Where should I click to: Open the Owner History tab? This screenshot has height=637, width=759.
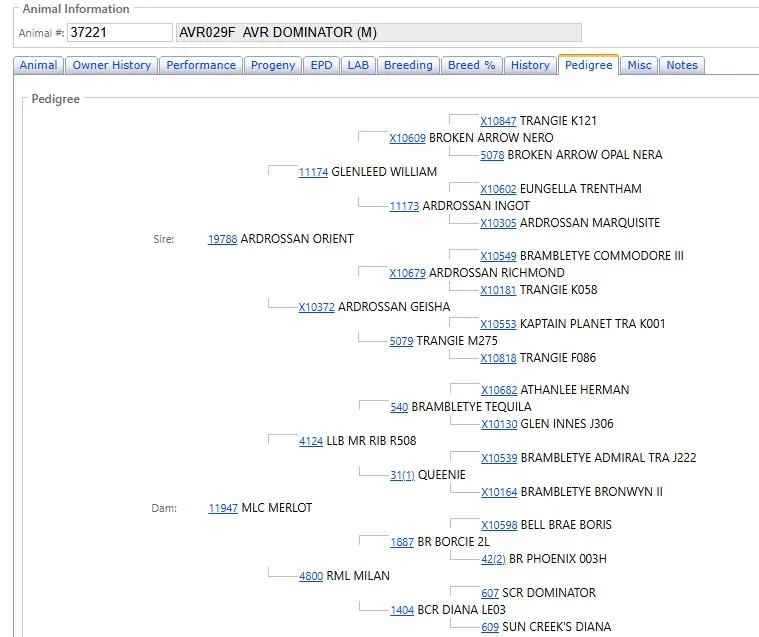(111, 65)
